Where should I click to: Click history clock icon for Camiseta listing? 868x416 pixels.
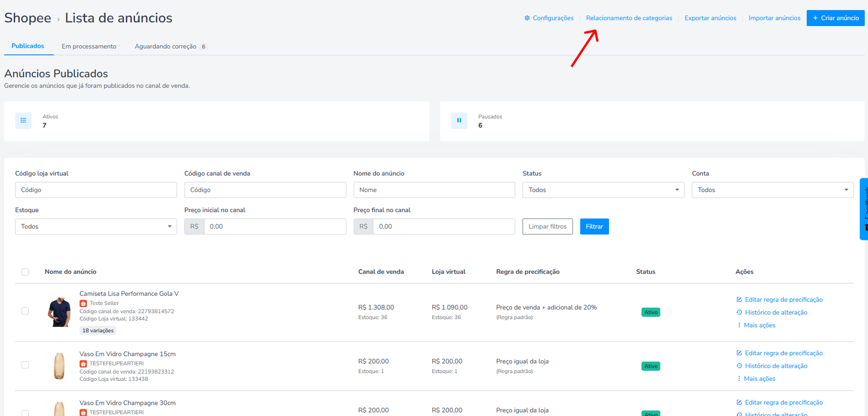click(x=739, y=313)
